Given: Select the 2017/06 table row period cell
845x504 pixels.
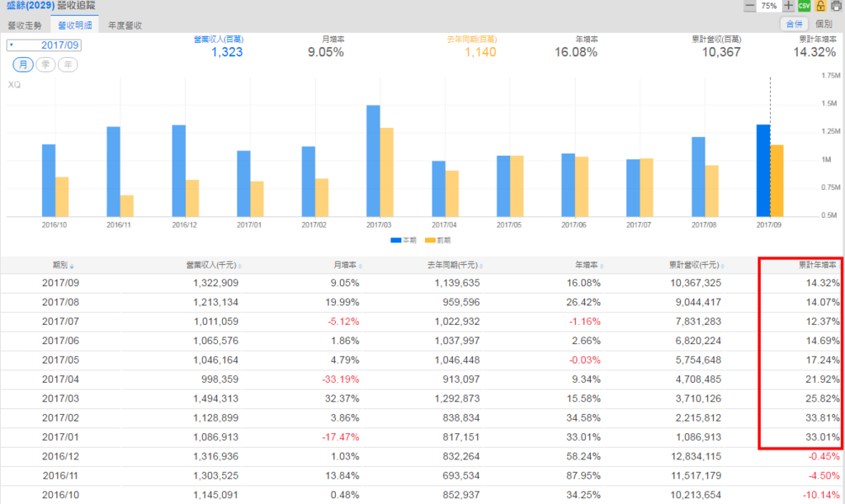Looking at the screenshot, I should 60,341.
